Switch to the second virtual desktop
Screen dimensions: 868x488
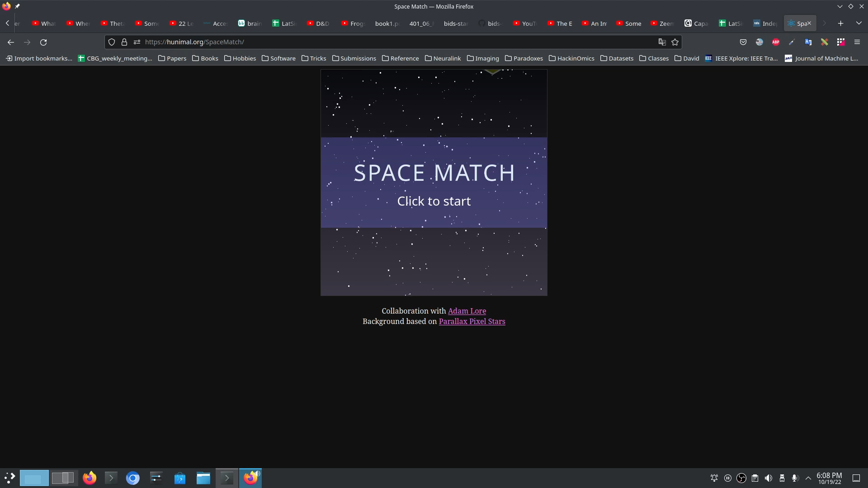(63, 478)
